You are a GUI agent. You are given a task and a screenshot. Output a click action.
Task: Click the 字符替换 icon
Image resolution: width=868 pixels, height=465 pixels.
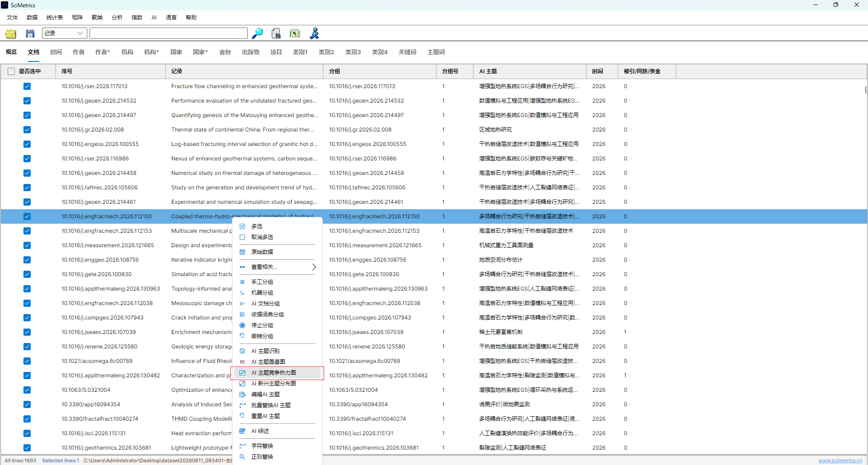point(242,446)
